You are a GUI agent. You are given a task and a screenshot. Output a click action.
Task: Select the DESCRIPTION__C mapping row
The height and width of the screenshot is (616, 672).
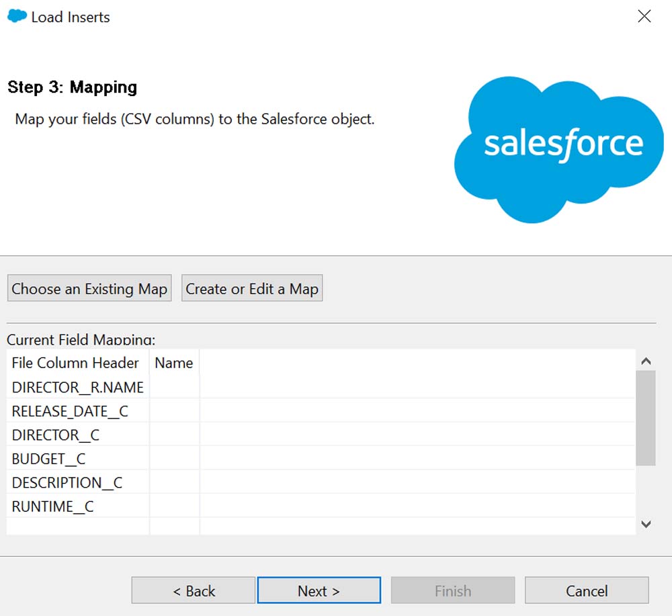coord(67,483)
